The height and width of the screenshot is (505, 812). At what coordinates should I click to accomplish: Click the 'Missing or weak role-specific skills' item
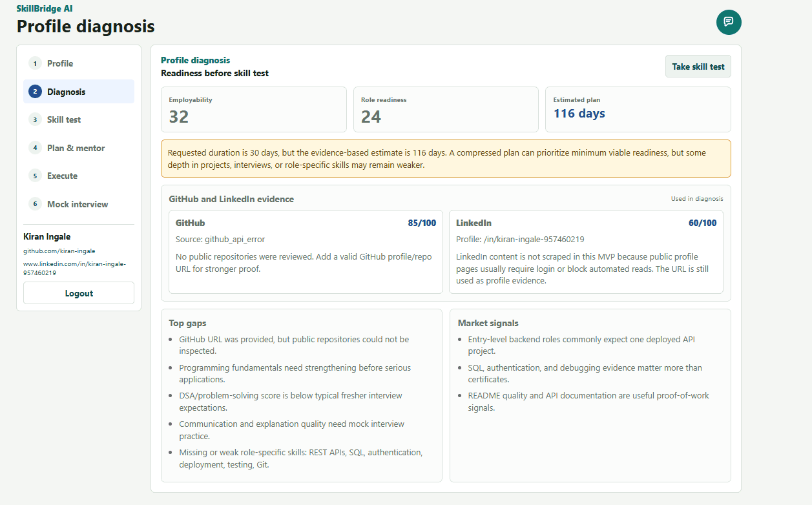click(x=301, y=459)
